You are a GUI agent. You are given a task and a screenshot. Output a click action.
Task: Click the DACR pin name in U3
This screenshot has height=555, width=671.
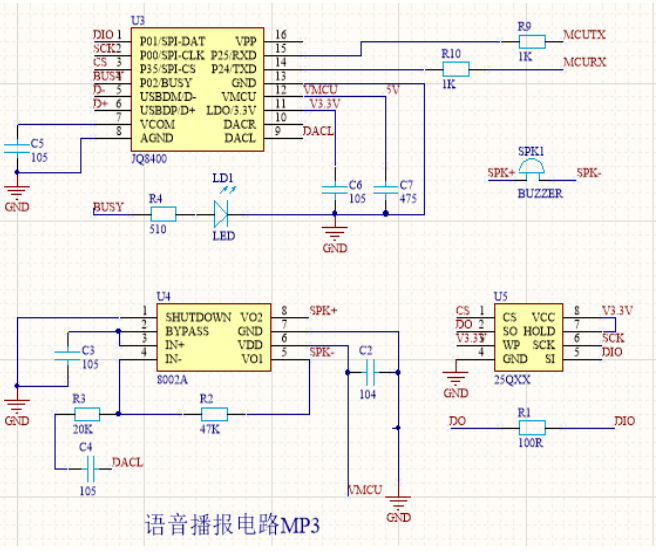(x=240, y=125)
